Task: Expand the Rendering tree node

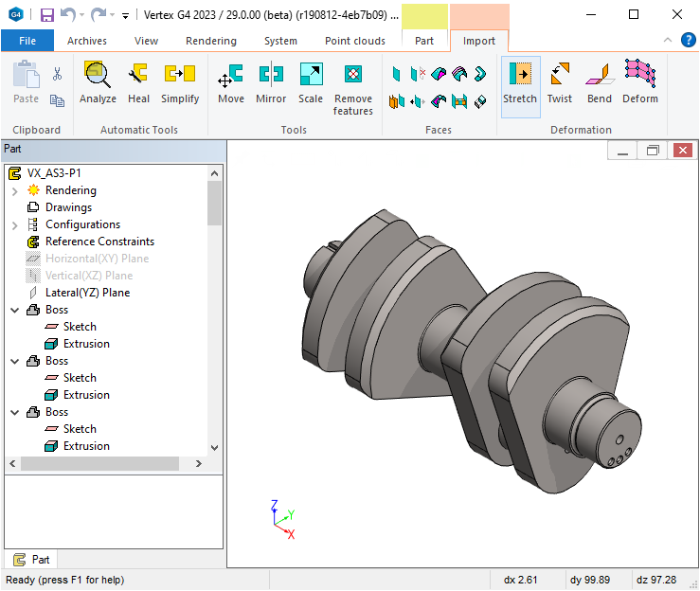Action: tap(15, 190)
